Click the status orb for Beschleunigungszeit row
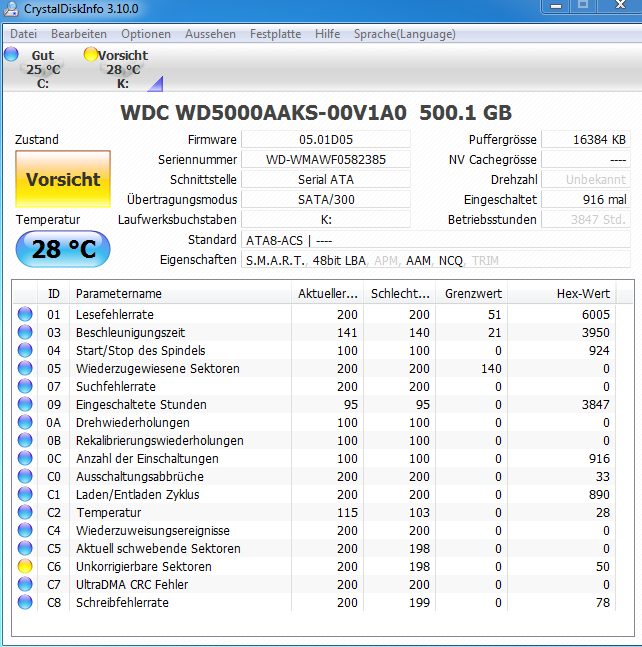Screen dimensions: 642x647 click(x=25, y=333)
